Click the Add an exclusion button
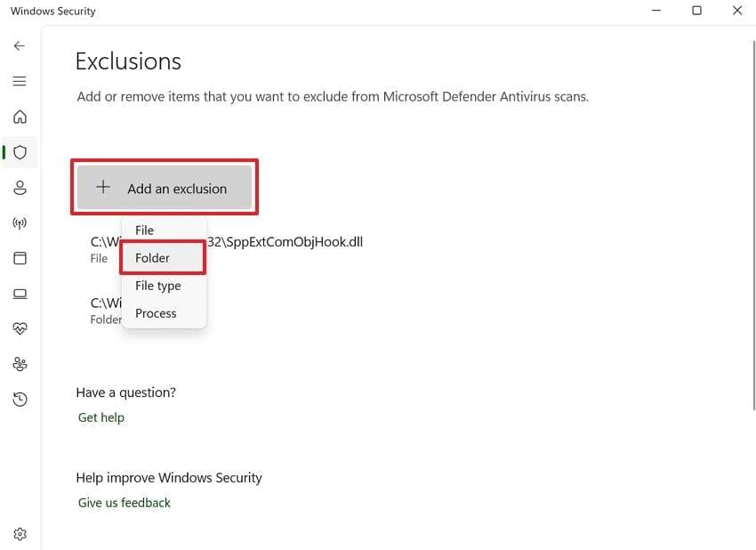 [165, 188]
